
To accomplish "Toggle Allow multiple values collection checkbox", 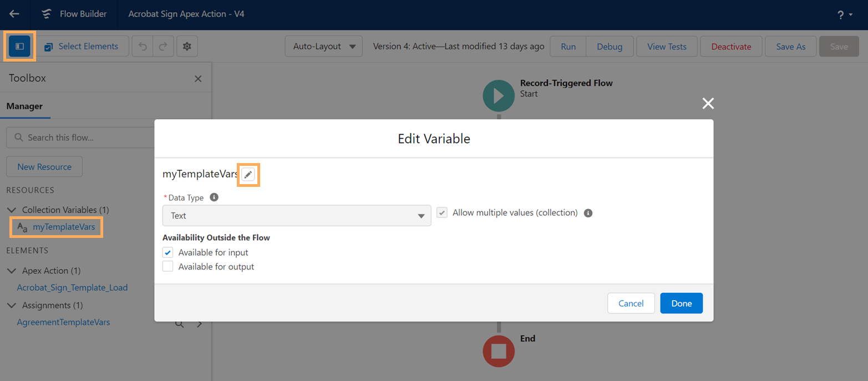I will click(441, 212).
